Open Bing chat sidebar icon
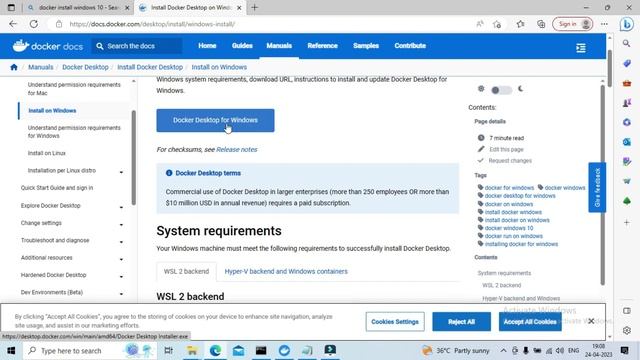 pyautogui.click(x=627, y=24)
